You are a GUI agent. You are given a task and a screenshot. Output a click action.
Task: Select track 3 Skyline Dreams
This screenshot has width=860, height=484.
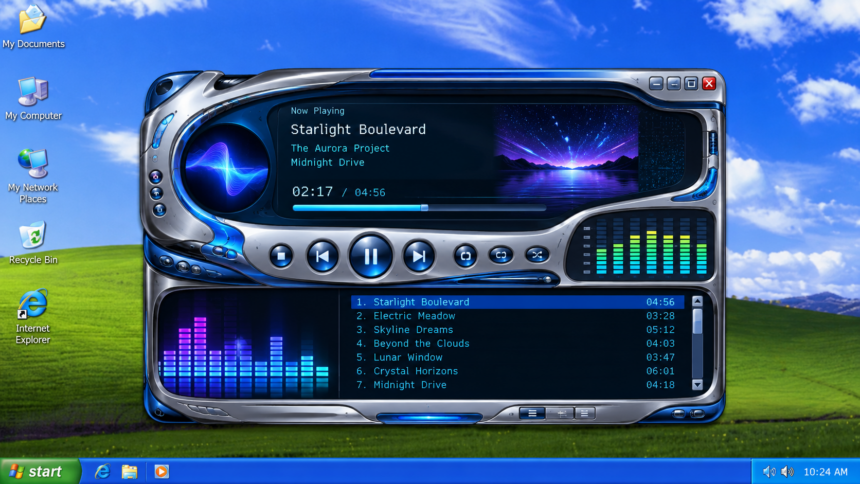point(517,329)
